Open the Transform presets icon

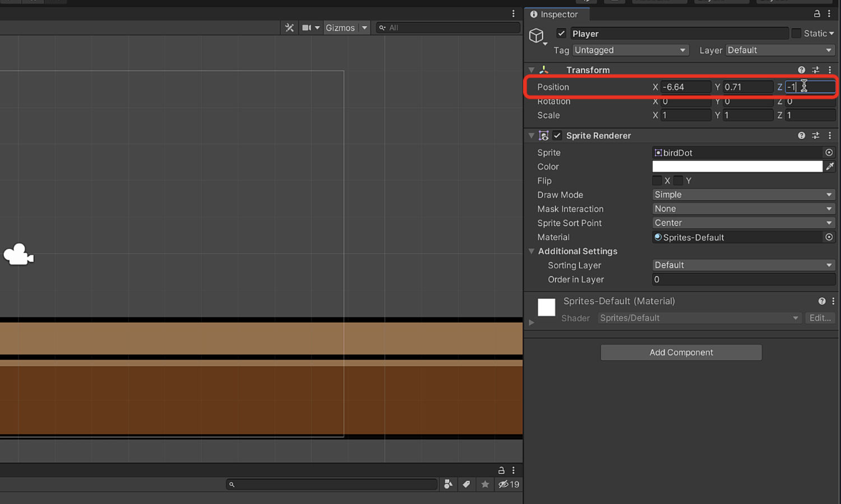[x=816, y=70]
